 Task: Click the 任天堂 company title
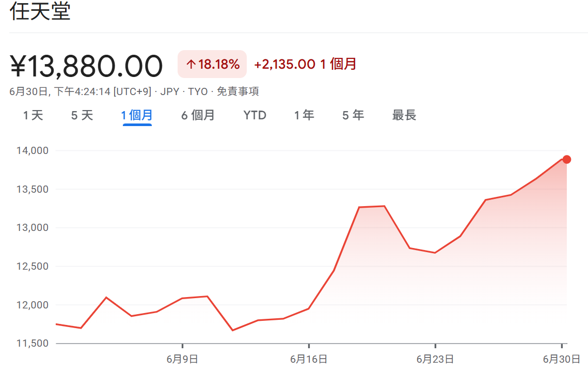(x=40, y=12)
